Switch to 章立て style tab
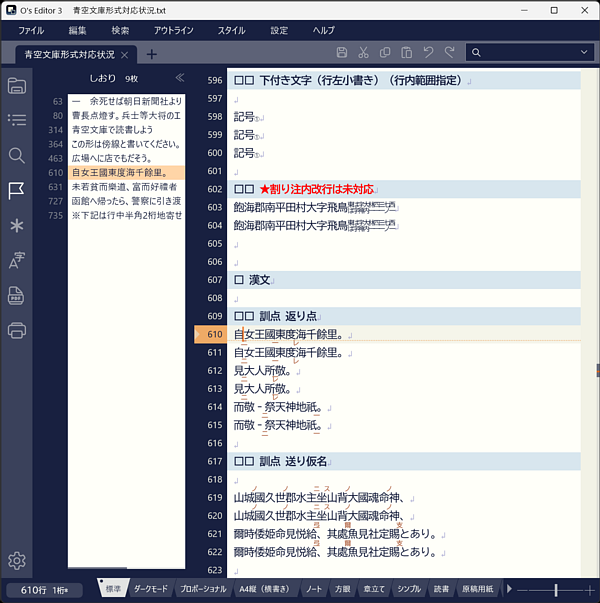Viewport: 600px width, 603px height. click(374, 589)
